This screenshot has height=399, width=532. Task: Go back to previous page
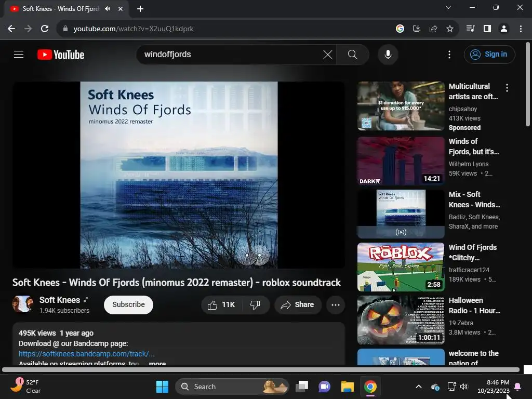[11, 29]
